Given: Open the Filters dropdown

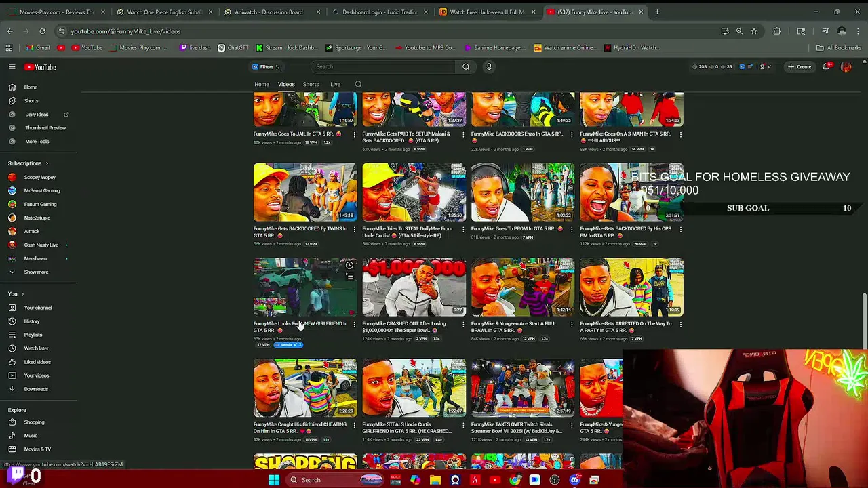Looking at the screenshot, I should (266, 66).
